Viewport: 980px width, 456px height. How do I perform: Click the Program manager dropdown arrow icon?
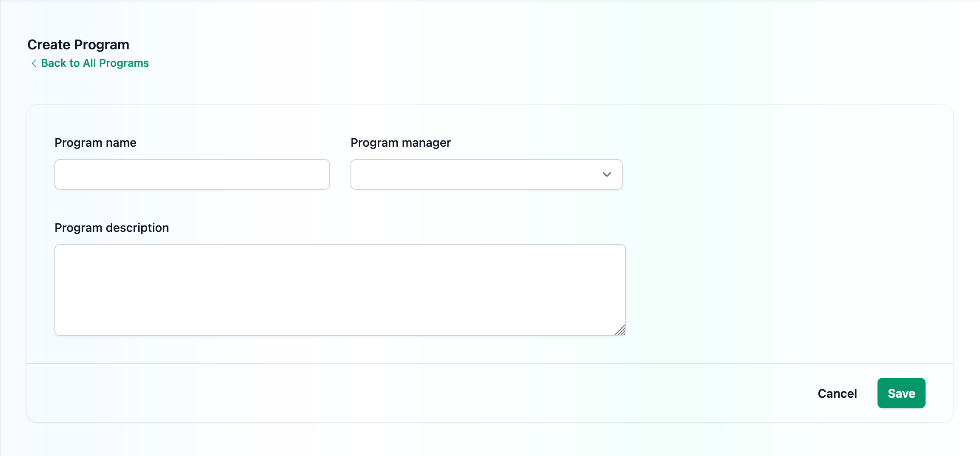(x=607, y=174)
